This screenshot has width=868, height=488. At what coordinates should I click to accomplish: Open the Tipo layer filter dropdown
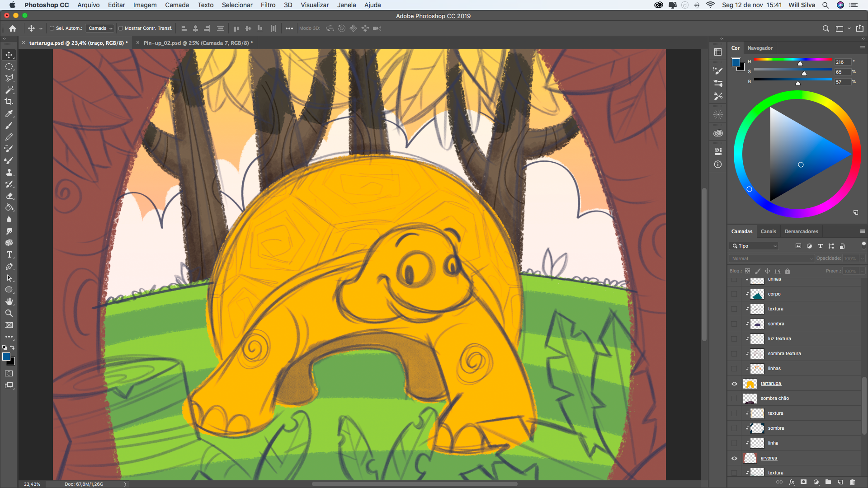(755, 246)
